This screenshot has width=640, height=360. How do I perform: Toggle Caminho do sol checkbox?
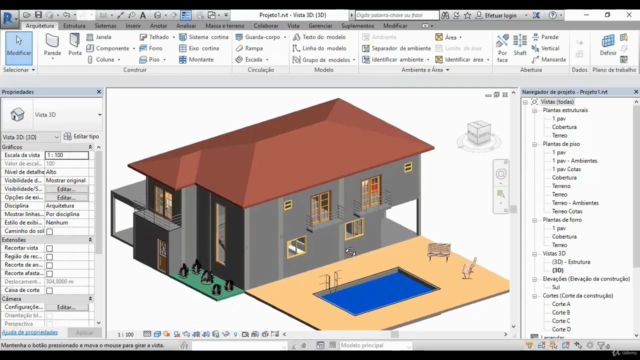(49, 231)
